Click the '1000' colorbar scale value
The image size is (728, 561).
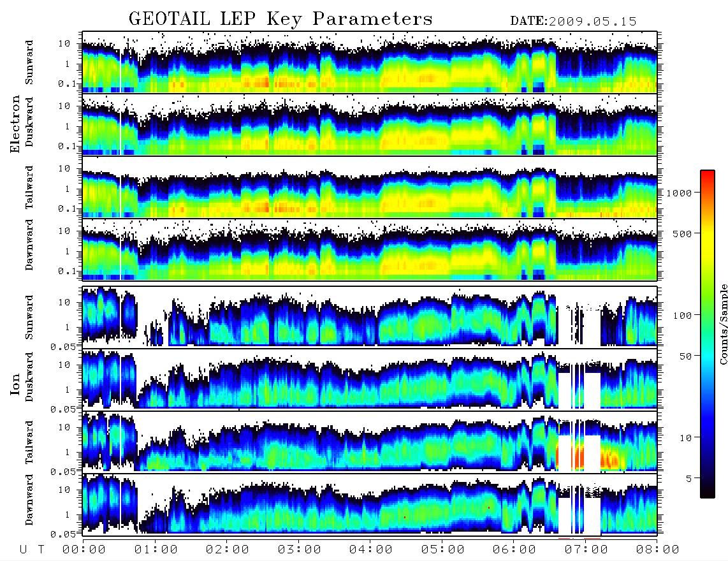click(x=679, y=193)
